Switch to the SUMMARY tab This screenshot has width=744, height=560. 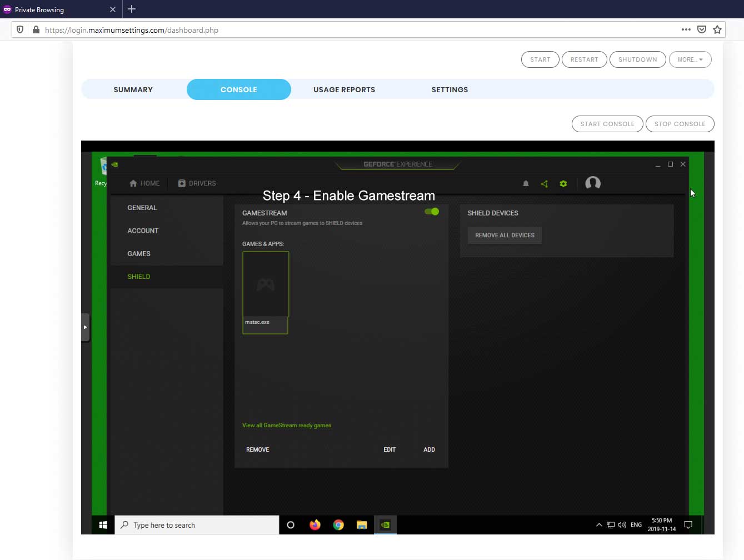click(x=133, y=89)
